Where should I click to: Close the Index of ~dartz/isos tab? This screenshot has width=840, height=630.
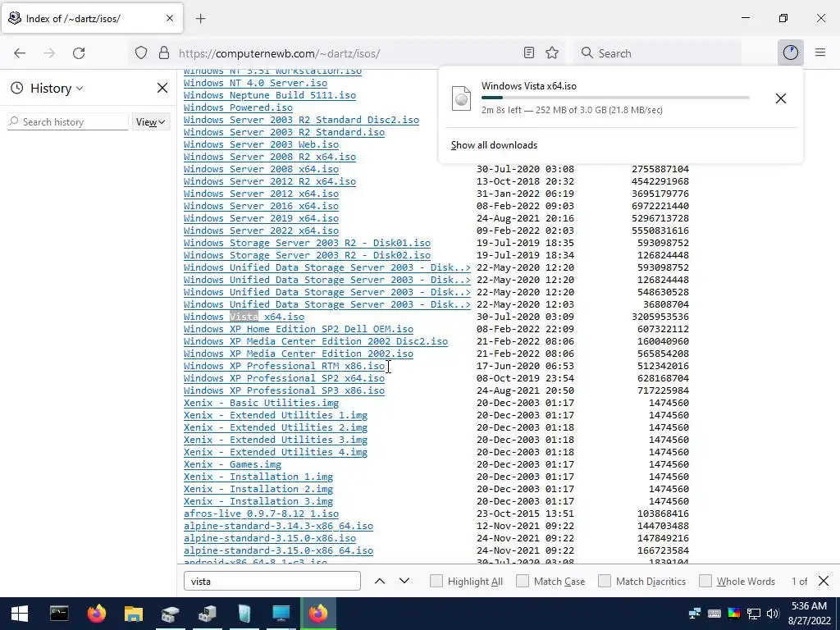coord(169,18)
